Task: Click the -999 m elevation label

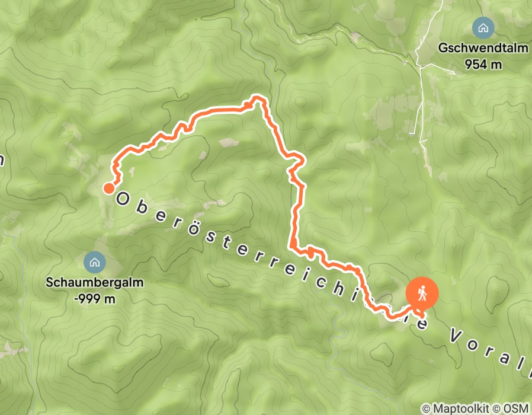Action: [x=95, y=299]
